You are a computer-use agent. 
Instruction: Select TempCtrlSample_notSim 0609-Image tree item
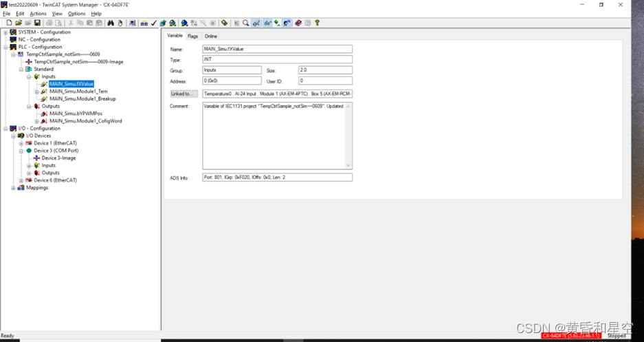point(78,62)
